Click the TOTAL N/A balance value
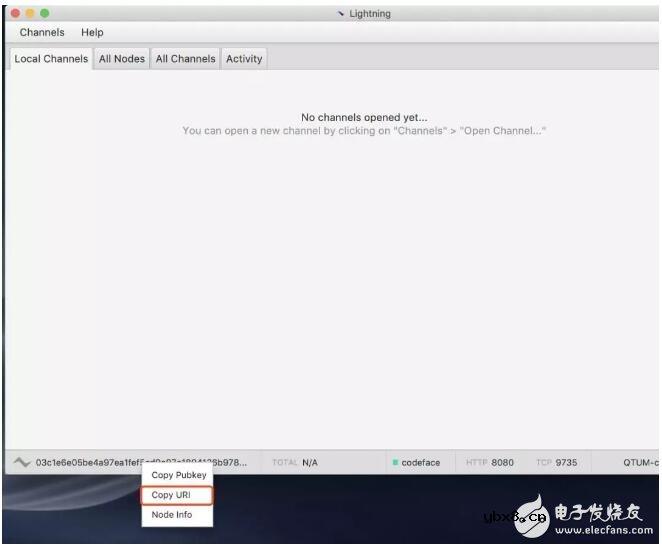 309,463
